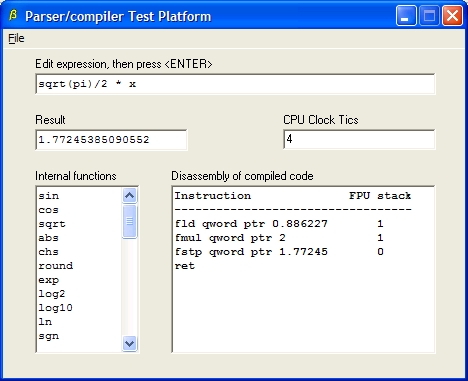This screenshot has height=381, width=468.
Task: Click the expression input field
Action: coord(235,84)
